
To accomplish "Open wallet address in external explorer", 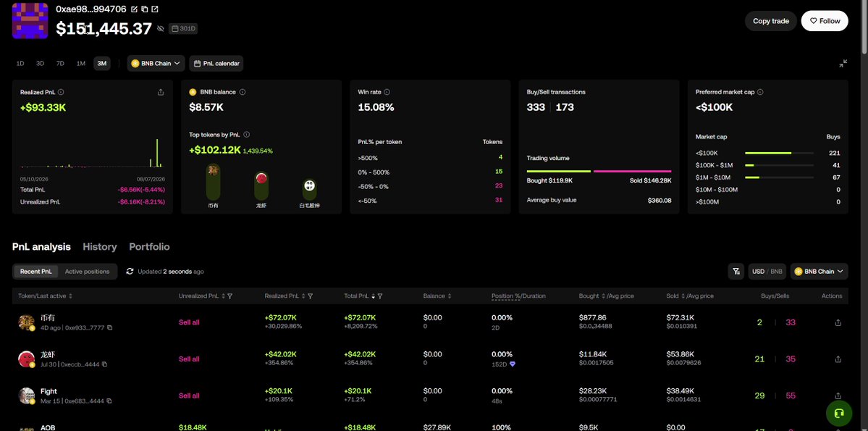I will (154, 9).
